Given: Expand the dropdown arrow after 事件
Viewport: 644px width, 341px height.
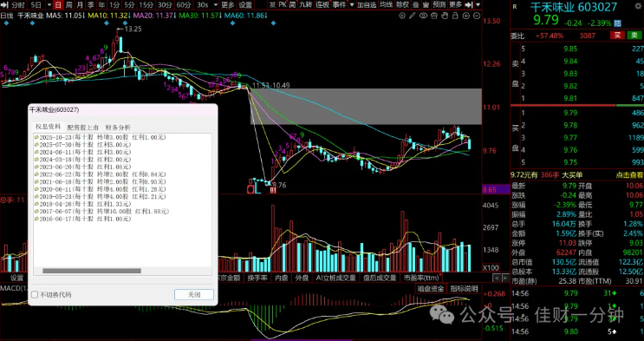Looking at the screenshot, I should (x=352, y=5).
